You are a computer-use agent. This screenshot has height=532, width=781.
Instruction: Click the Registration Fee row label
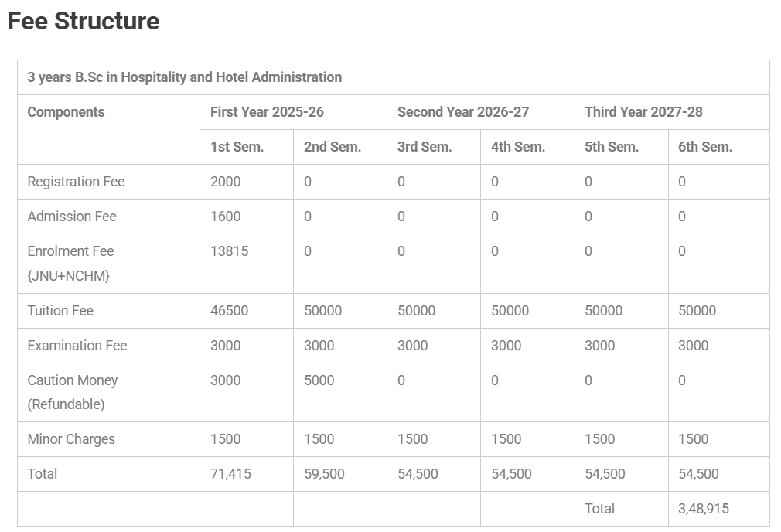tap(76, 182)
